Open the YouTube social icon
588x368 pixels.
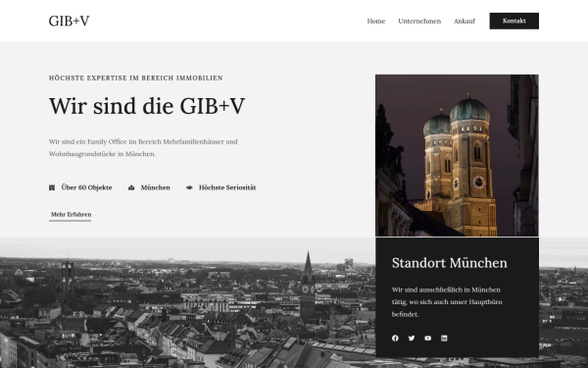click(428, 338)
